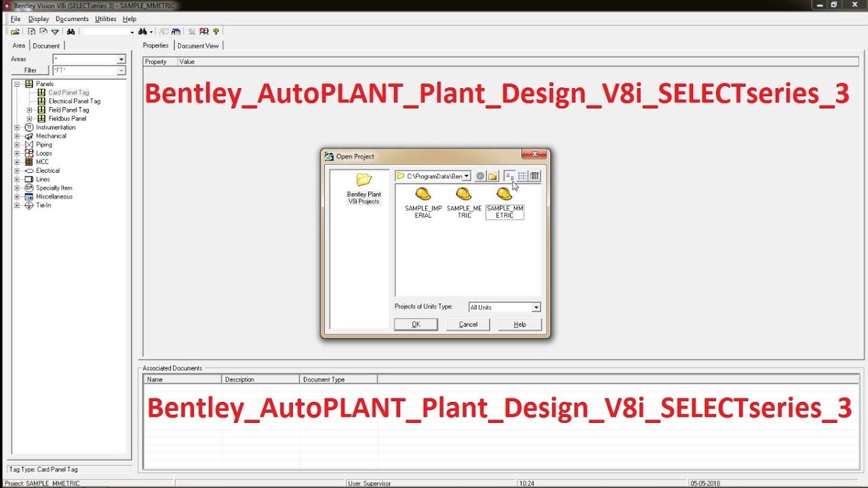Open the Display menu
This screenshot has height=488, width=868.
(x=39, y=19)
